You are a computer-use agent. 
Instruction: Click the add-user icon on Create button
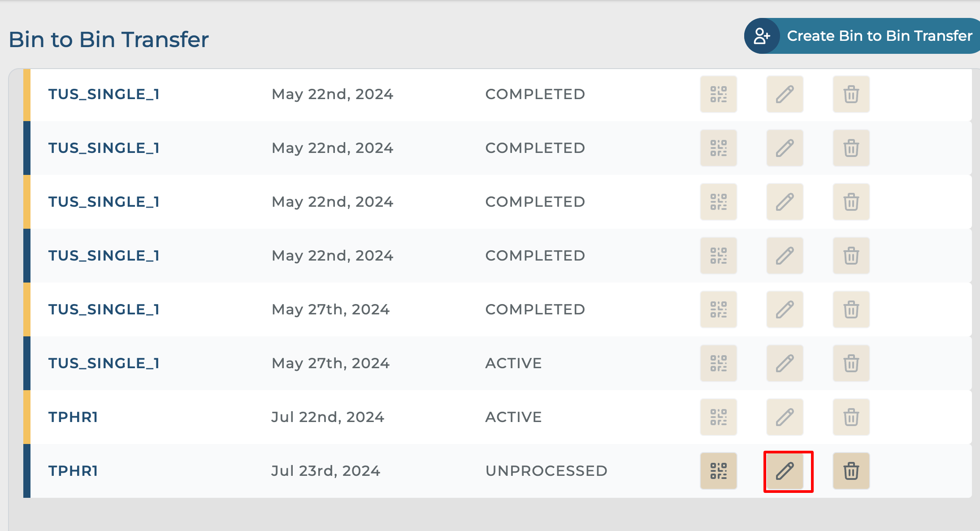[762, 36]
